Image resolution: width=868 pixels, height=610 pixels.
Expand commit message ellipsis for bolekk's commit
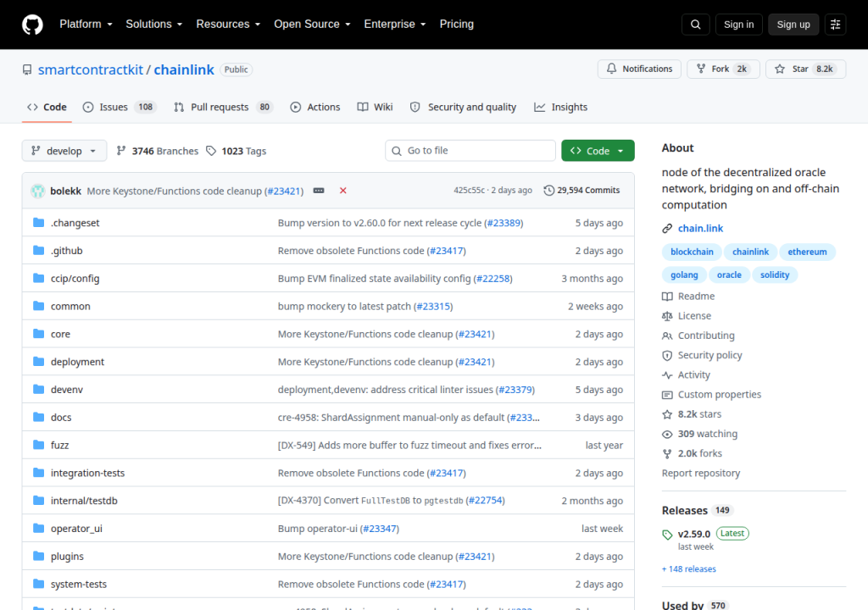(319, 191)
